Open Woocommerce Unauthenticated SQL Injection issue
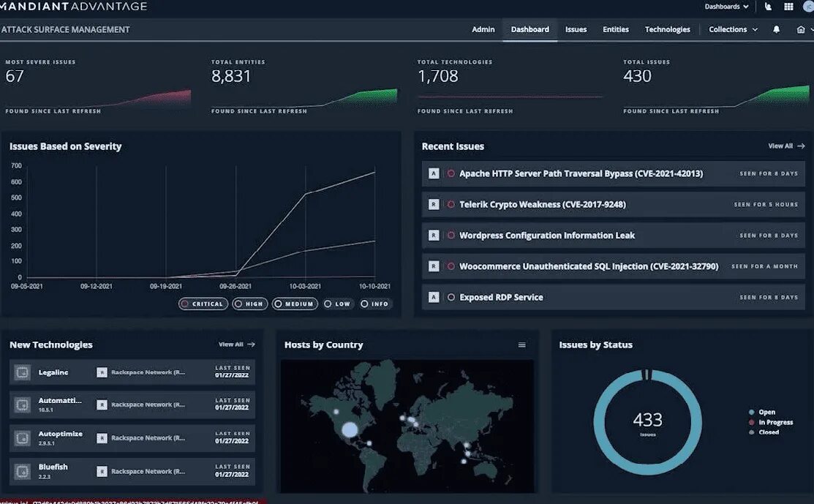Viewport: 814px width, 504px height. point(614,266)
